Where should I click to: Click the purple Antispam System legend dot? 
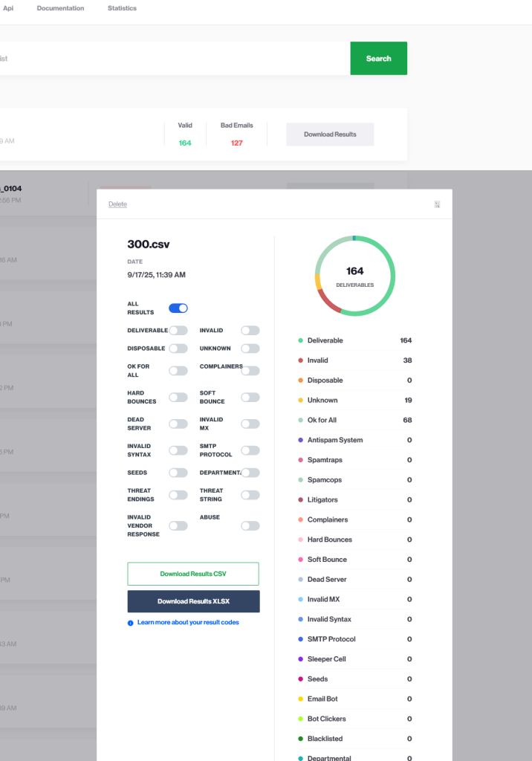300,440
